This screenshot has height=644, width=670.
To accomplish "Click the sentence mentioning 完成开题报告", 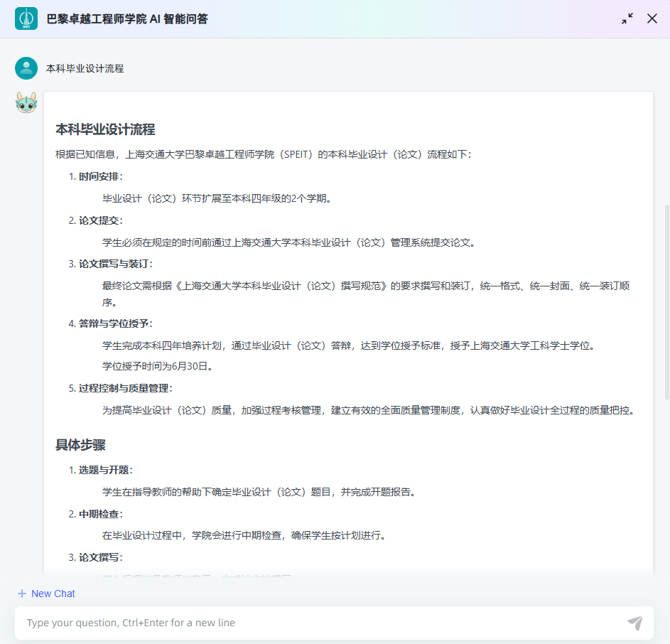I will coord(259,492).
